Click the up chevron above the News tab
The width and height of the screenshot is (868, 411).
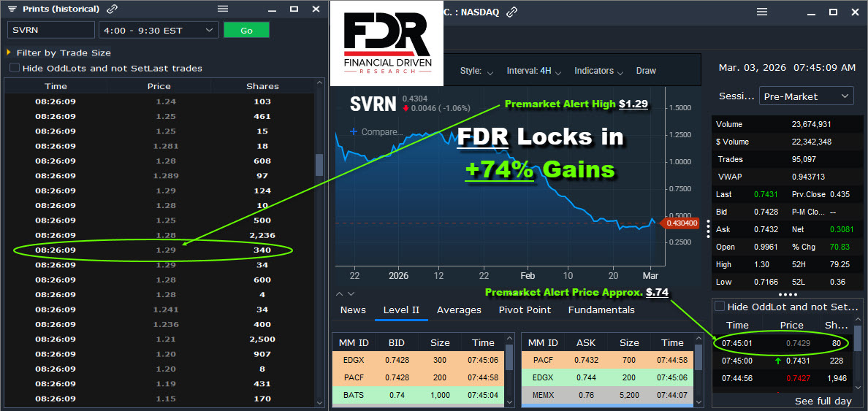click(339, 293)
